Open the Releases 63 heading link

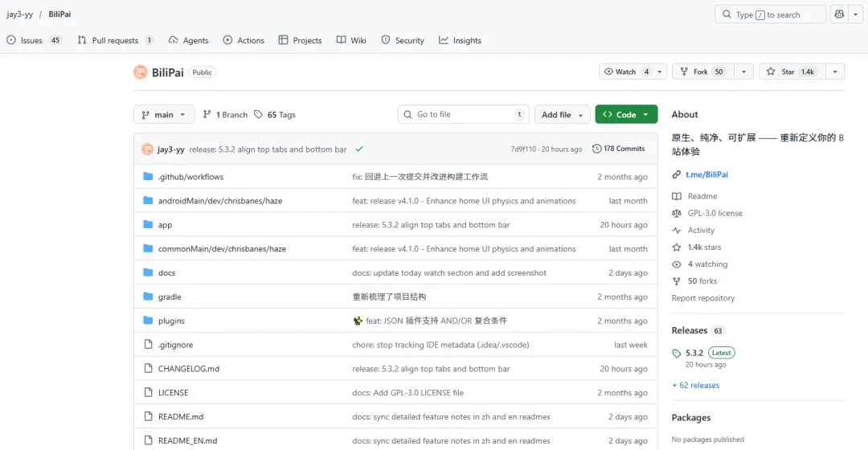point(698,330)
